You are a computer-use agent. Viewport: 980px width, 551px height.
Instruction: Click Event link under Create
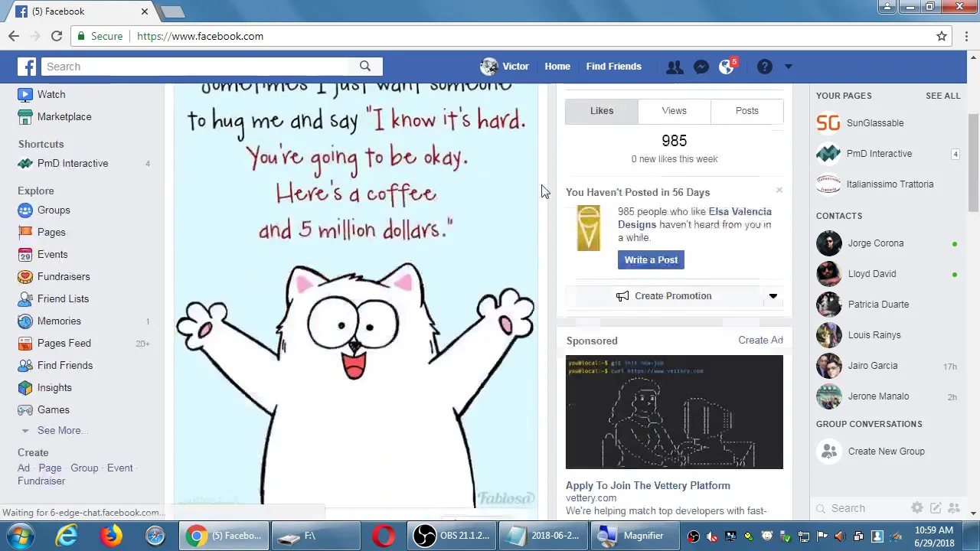click(120, 468)
